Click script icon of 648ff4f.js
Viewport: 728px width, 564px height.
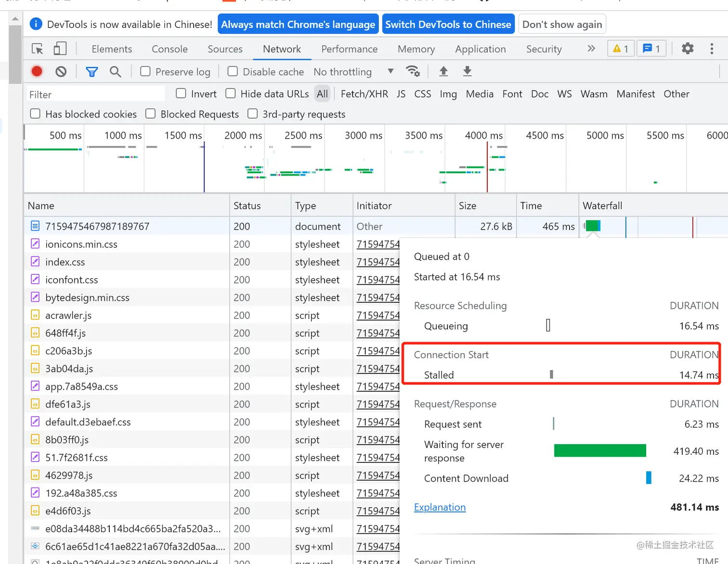tap(35, 333)
